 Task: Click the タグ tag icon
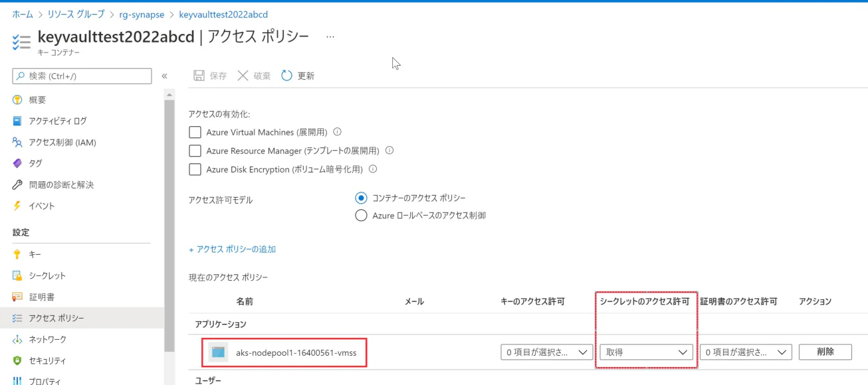point(18,164)
